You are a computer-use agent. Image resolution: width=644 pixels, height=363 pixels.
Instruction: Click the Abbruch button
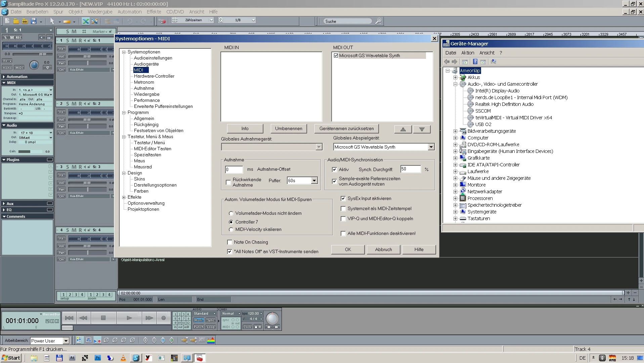click(x=383, y=249)
